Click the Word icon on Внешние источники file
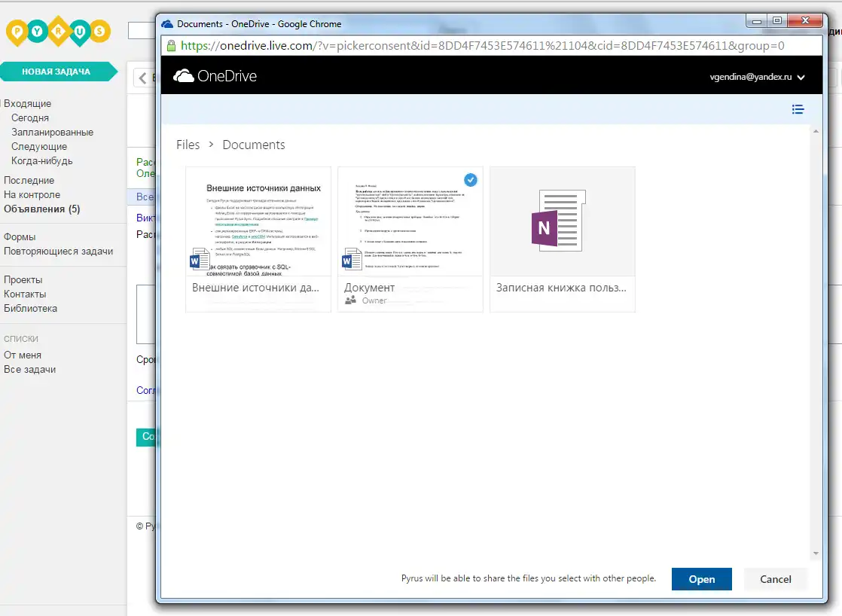Image resolution: width=842 pixels, height=616 pixels. (200, 259)
